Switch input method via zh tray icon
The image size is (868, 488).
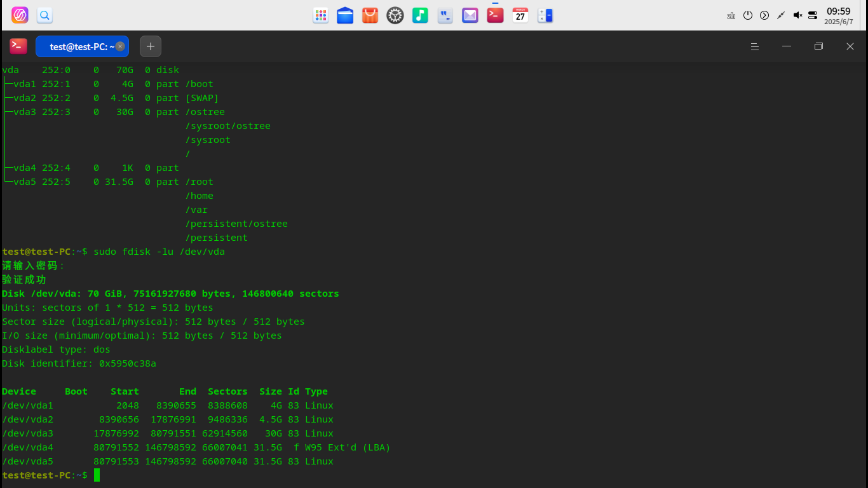[x=731, y=15]
